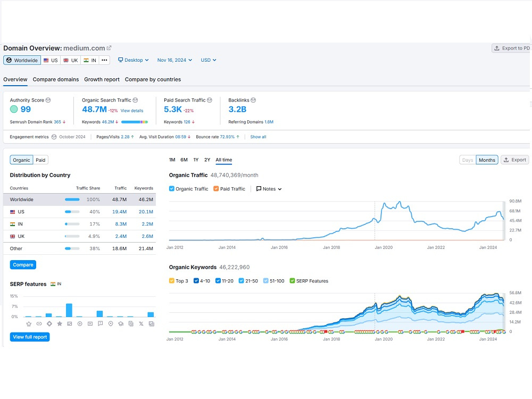The image size is (532, 399).
Task: Click the image pack SERP icon
Action: click(151, 323)
